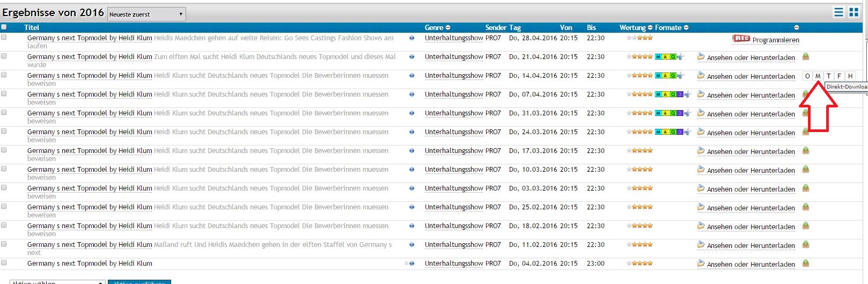Image resolution: width=868 pixels, height=284 pixels.
Task: Open the 'Neueste zuerst' sort dropdown
Action: 146,14
